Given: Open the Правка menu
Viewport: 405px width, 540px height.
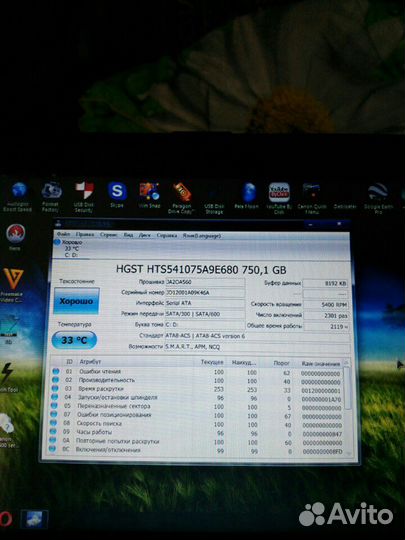Looking at the screenshot, I should [85, 235].
